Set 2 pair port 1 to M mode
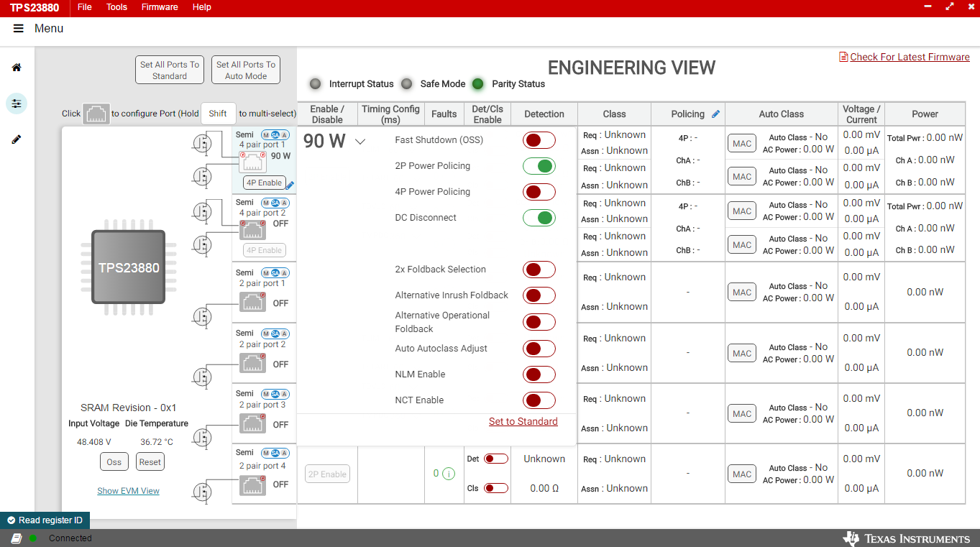 [265, 272]
